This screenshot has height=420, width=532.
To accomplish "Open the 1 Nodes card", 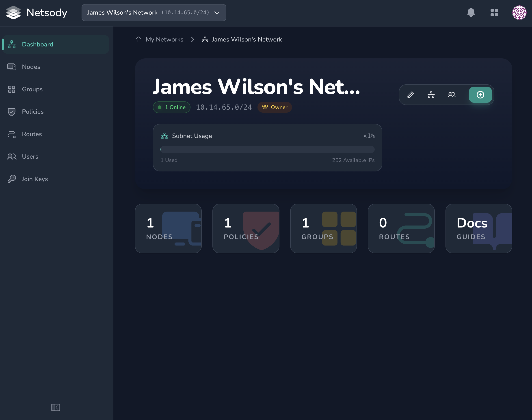I will 168,228.
